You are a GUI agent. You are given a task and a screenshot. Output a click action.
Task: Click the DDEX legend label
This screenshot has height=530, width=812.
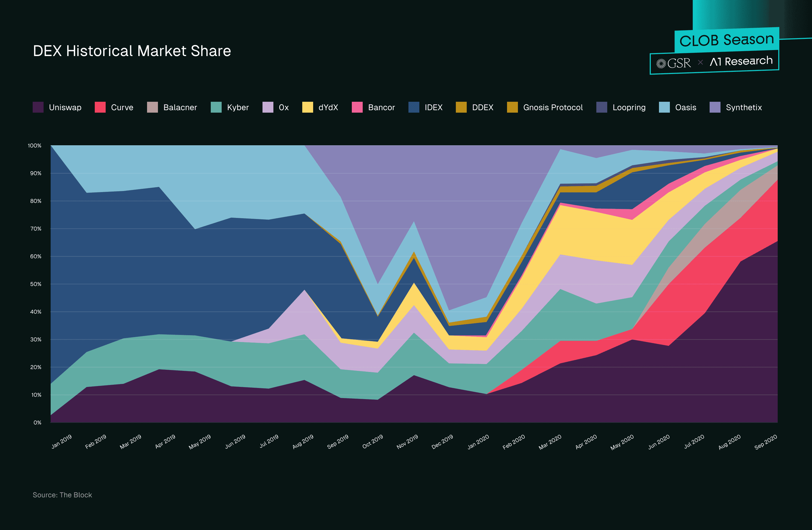tap(483, 107)
